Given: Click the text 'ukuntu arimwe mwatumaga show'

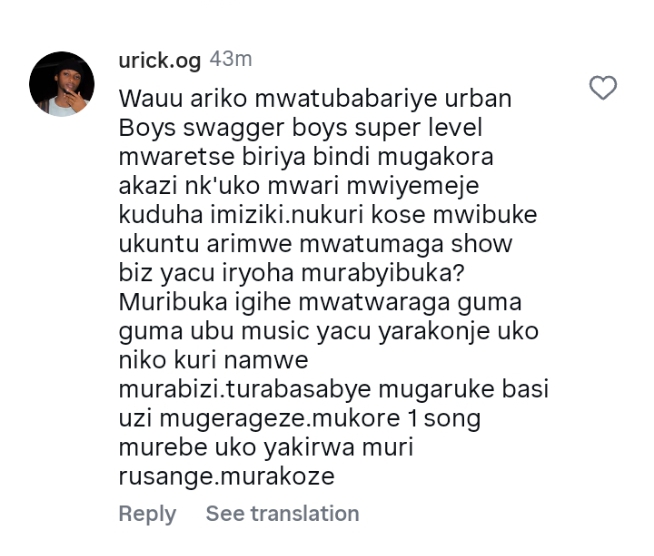Looking at the screenshot, I should click(314, 243).
